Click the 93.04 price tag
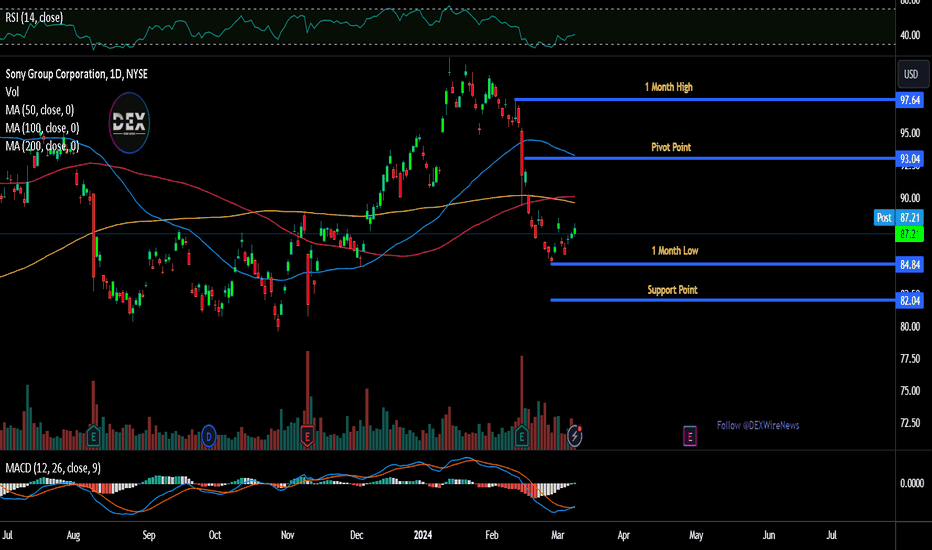Image resolution: width=932 pixels, height=550 pixels. [909, 159]
